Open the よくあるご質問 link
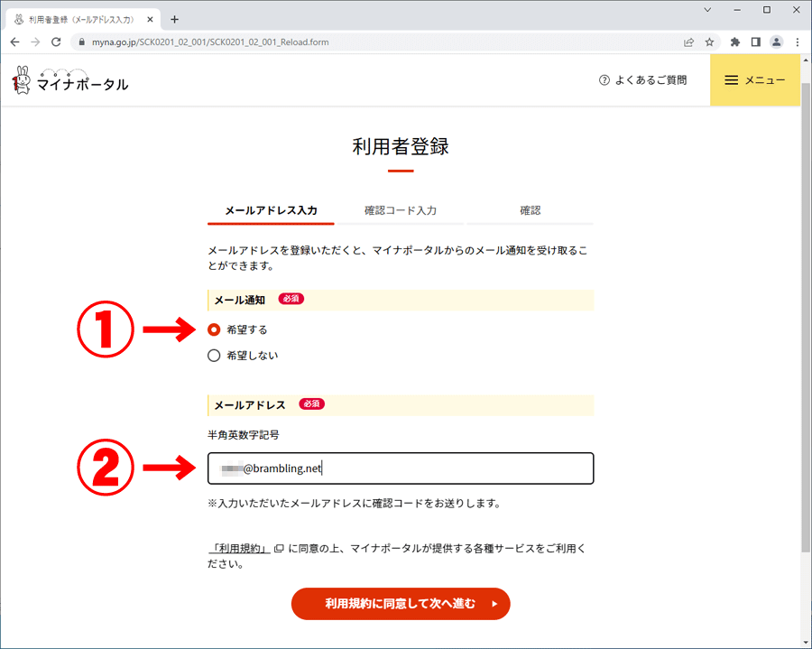 pyautogui.click(x=642, y=80)
